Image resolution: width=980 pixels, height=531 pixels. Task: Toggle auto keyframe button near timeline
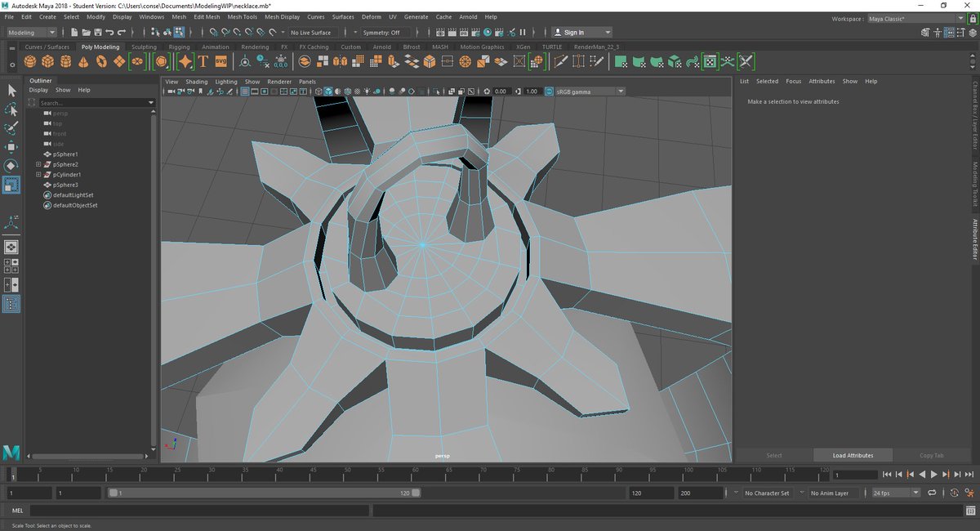click(954, 493)
